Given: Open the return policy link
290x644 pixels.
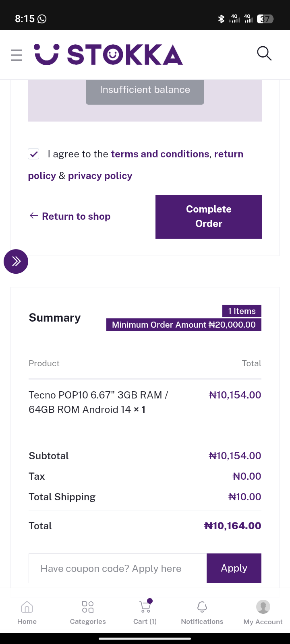Looking at the screenshot, I should 228,154.
